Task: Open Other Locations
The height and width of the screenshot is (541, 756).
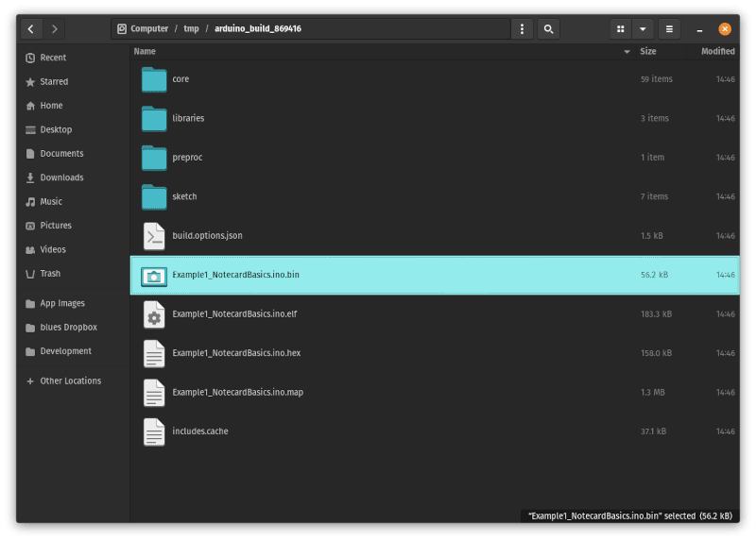Action: pos(73,381)
